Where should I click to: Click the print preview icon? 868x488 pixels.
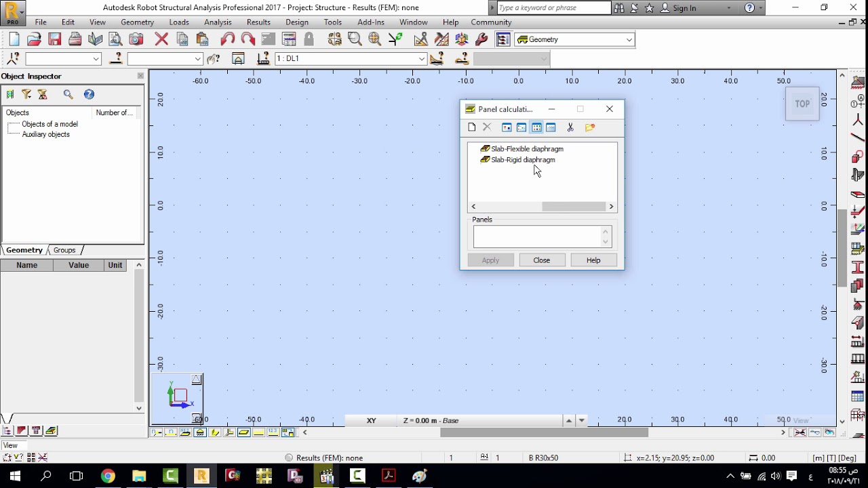(116, 39)
